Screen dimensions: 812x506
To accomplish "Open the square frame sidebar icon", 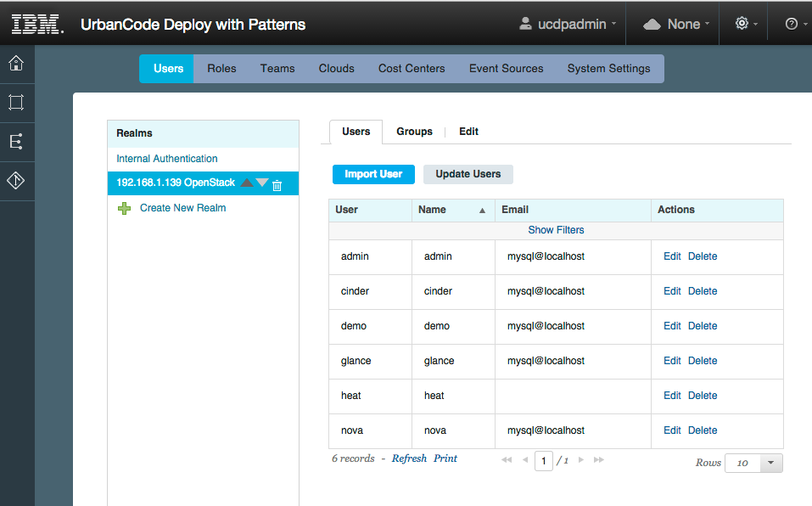I will click(16, 103).
